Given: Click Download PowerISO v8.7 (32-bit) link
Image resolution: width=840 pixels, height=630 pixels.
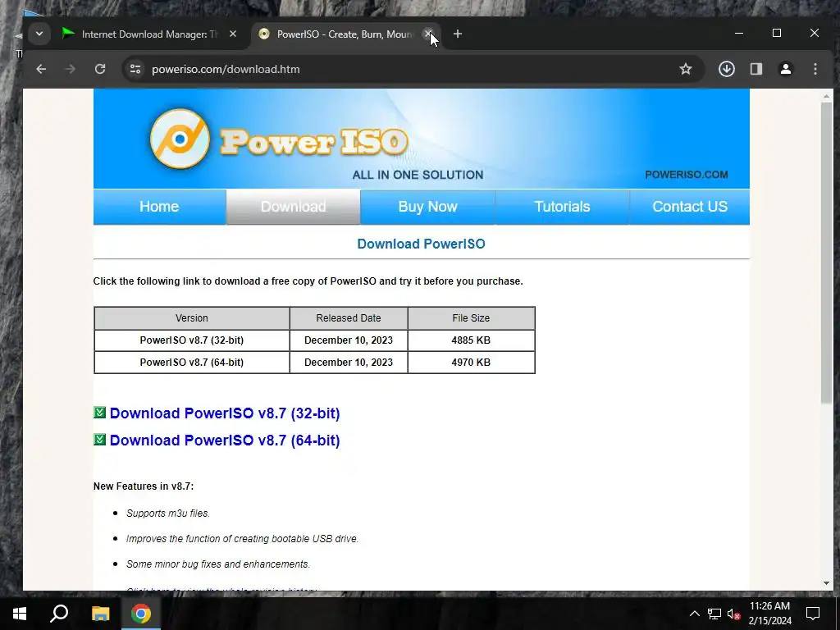Looking at the screenshot, I should (x=225, y=413).
